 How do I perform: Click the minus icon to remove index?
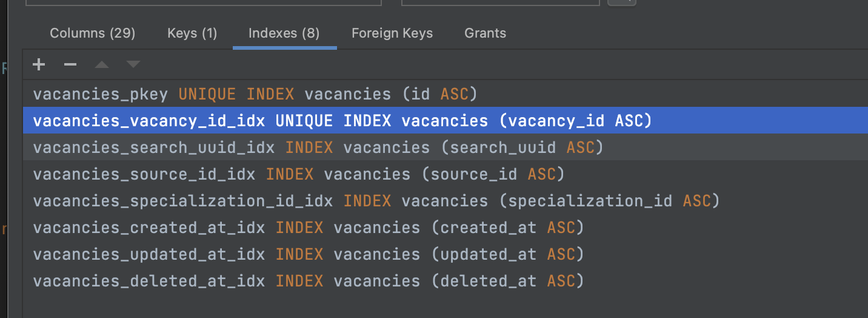[x=70, y=64]
